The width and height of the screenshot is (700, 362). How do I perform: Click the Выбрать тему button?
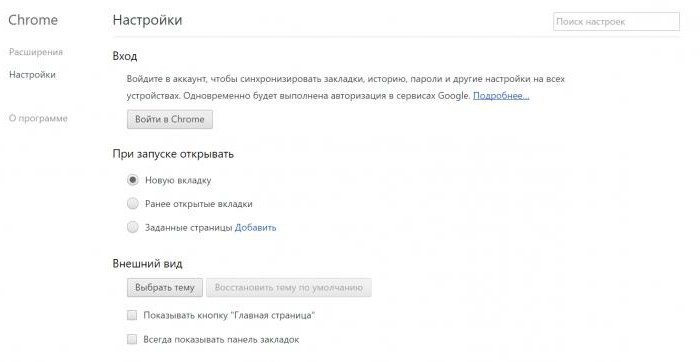pos(165,287)
